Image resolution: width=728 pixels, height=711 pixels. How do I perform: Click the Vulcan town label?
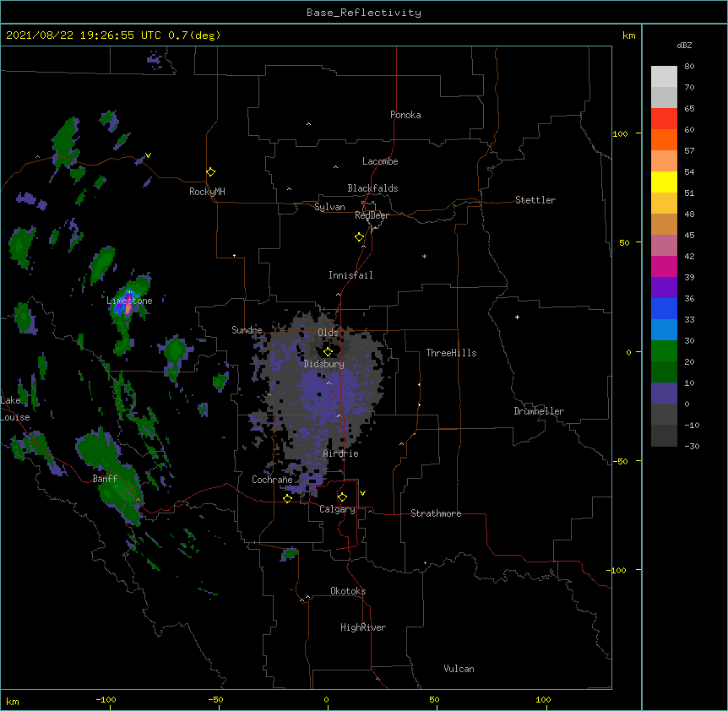point(459,669)
